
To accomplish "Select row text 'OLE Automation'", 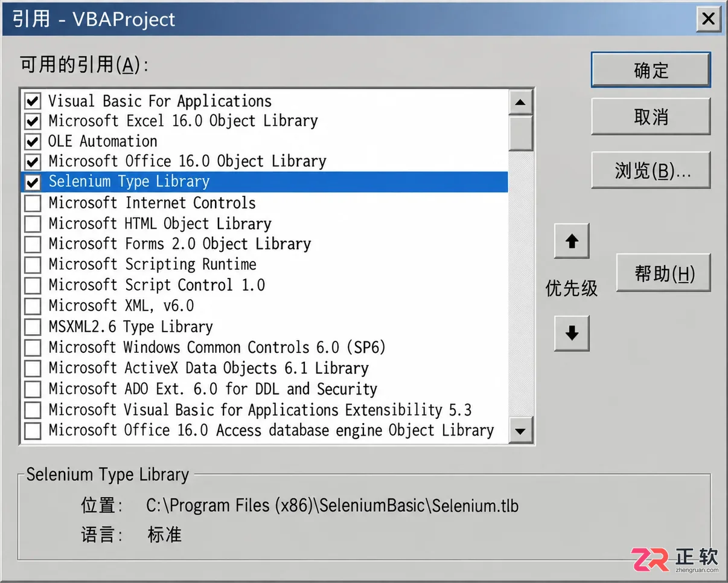I will pyautogui.click(x=103, y=141).
